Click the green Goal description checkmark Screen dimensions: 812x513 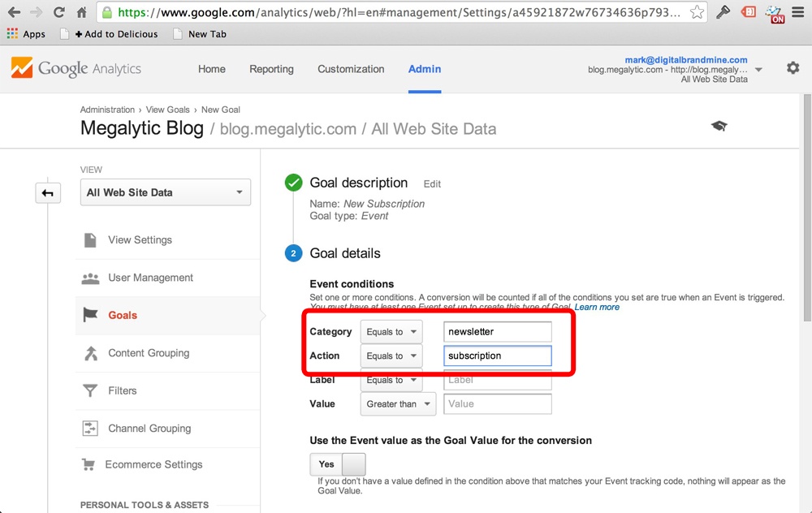294,183
